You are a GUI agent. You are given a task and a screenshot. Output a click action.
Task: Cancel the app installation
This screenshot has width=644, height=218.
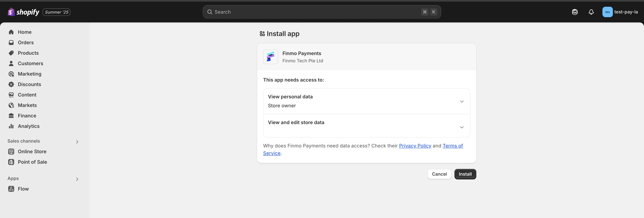[439, 174]
